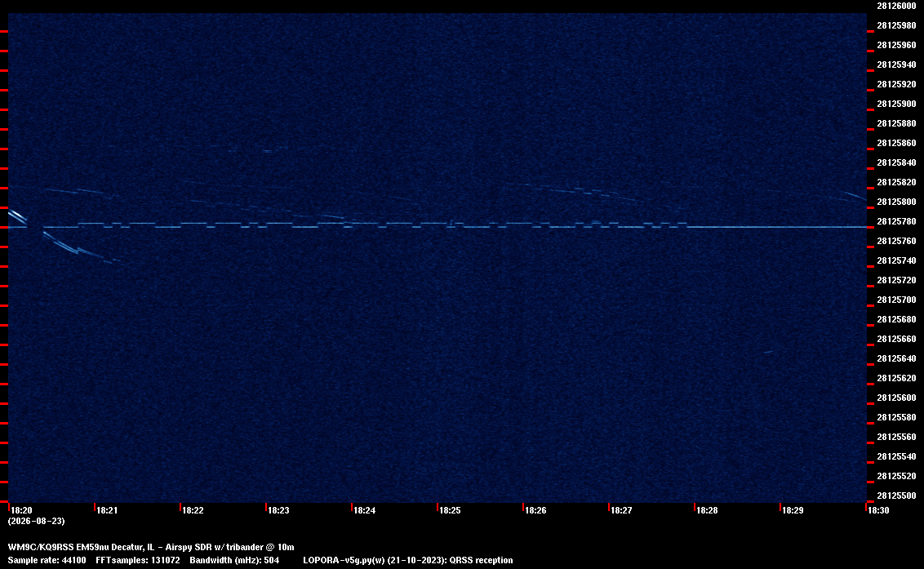The height and width of the screenshot is (569, 924).
Task: Click the LOPORA-v5g.py QRSS reception text
Action: coord(408,560)
